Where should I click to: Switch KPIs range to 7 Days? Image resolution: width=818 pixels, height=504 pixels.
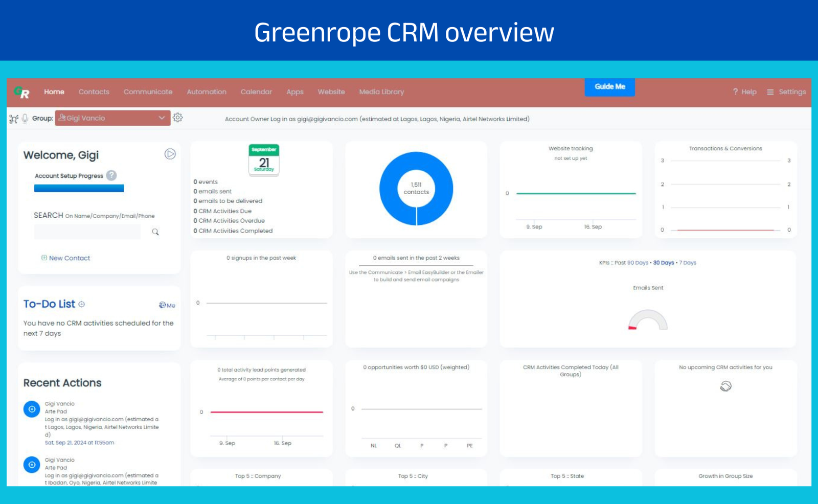688,263
